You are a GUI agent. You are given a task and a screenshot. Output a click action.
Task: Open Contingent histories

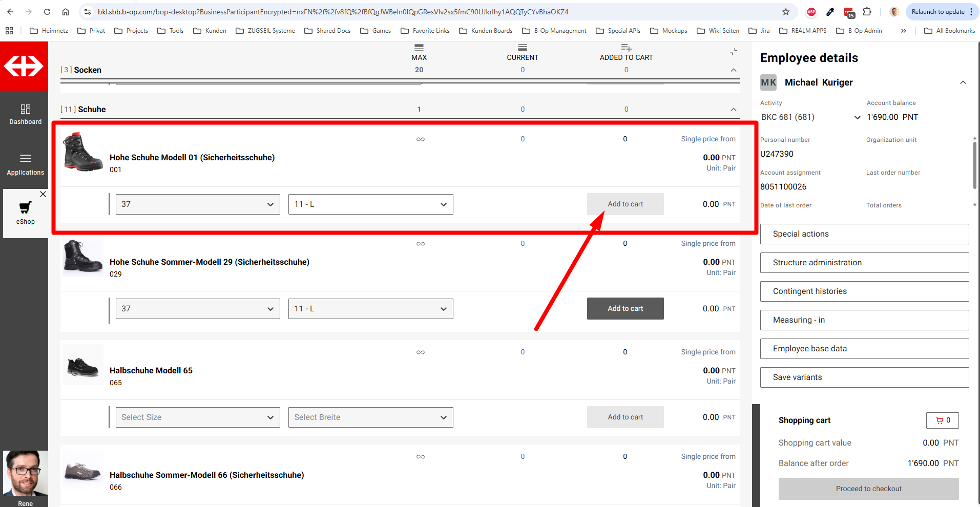[x=864, y=291]
